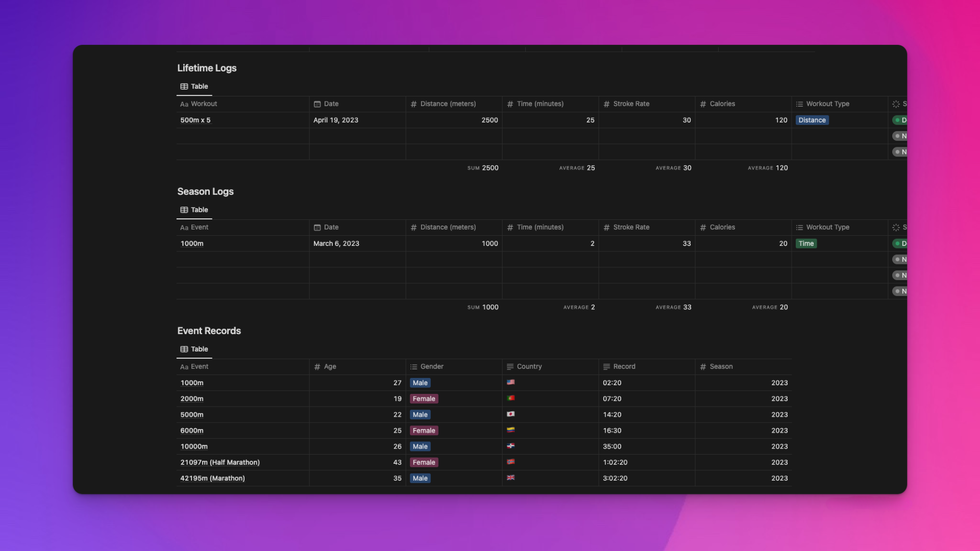Open the Distance tag dropdown in Lifetime Logs
980x551 pixels.
click(812, 120)
